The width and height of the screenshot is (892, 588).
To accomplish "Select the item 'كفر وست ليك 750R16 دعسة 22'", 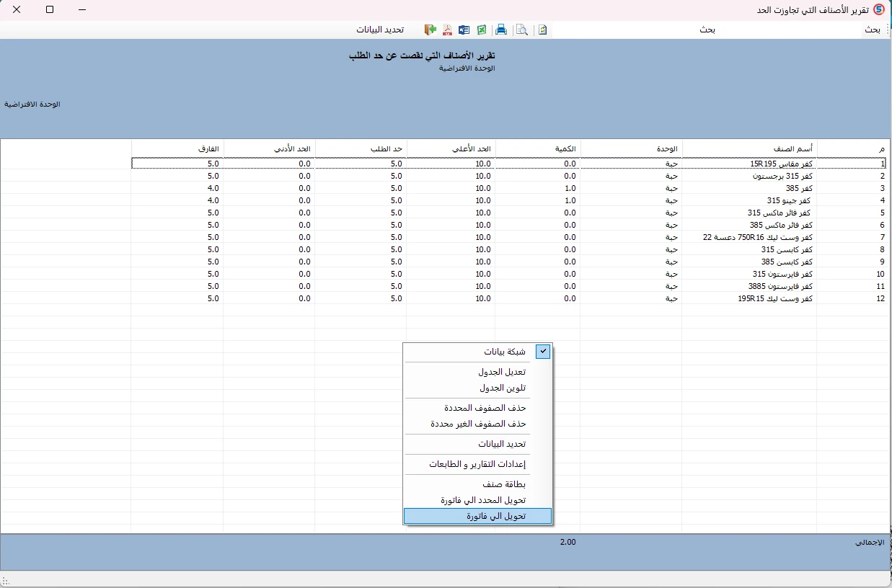I will pos(758,237).
